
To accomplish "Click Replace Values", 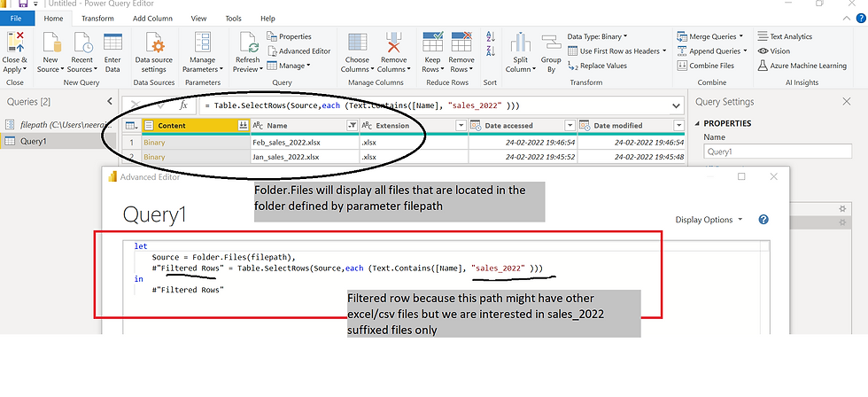I will (597, 66).
